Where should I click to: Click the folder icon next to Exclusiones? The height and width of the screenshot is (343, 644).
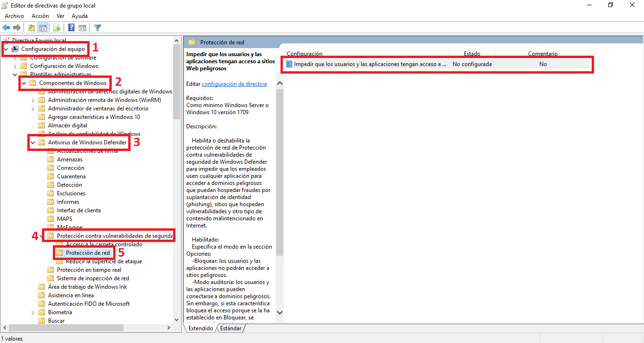51,193
